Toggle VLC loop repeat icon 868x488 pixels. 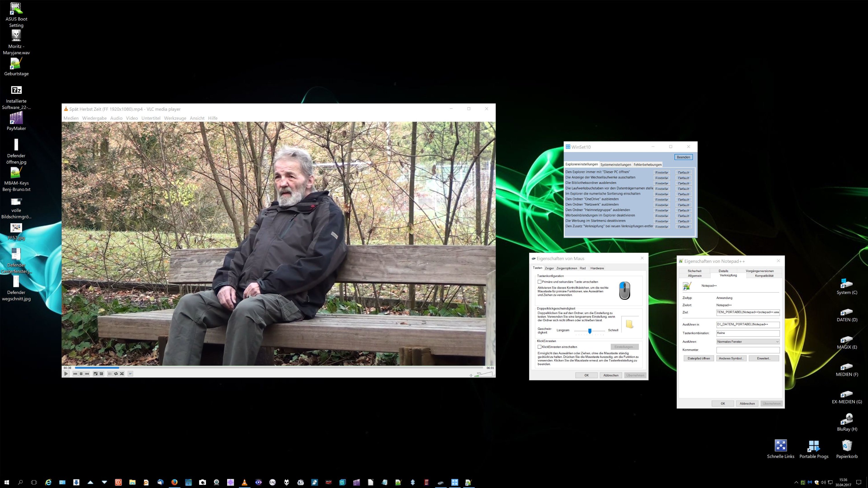116,374
